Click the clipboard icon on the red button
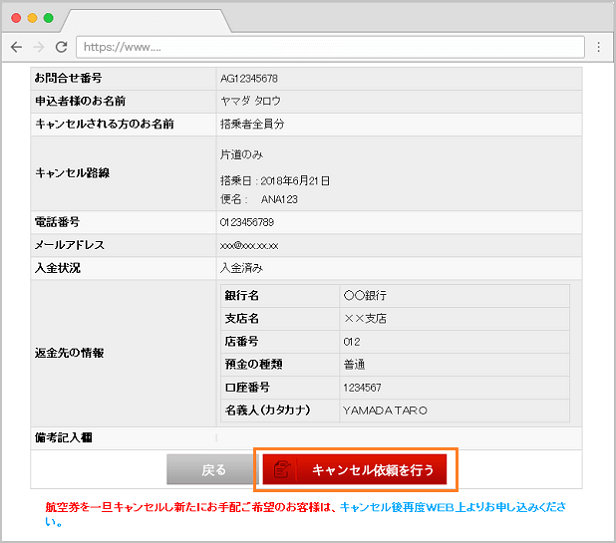The width and height of the screenshot is (616, 543). (x=282, y=470)
